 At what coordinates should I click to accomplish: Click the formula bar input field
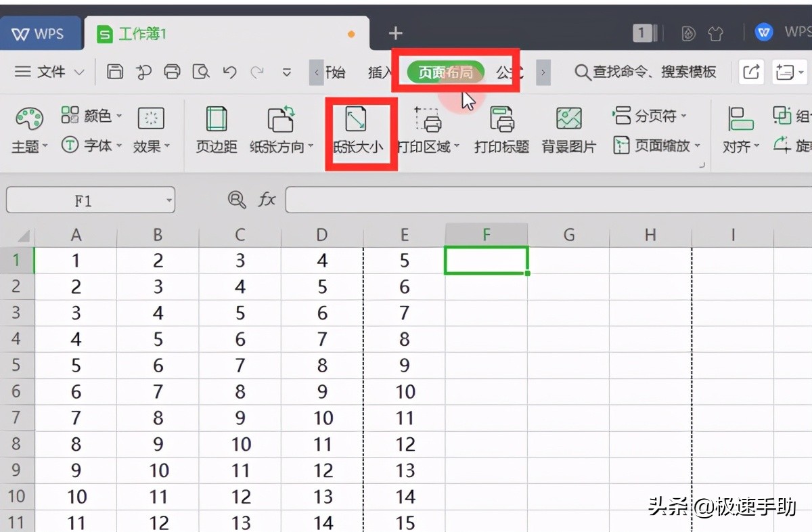[x=548, y=200]
